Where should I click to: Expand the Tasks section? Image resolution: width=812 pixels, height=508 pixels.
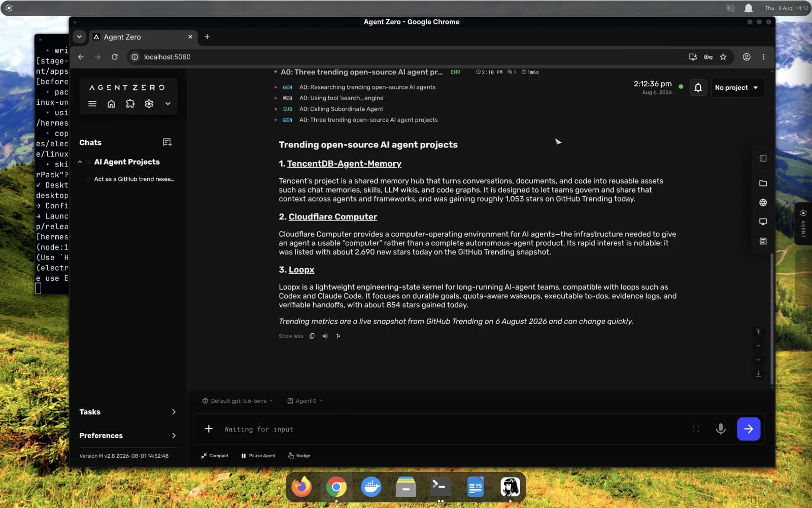[128, 412]
